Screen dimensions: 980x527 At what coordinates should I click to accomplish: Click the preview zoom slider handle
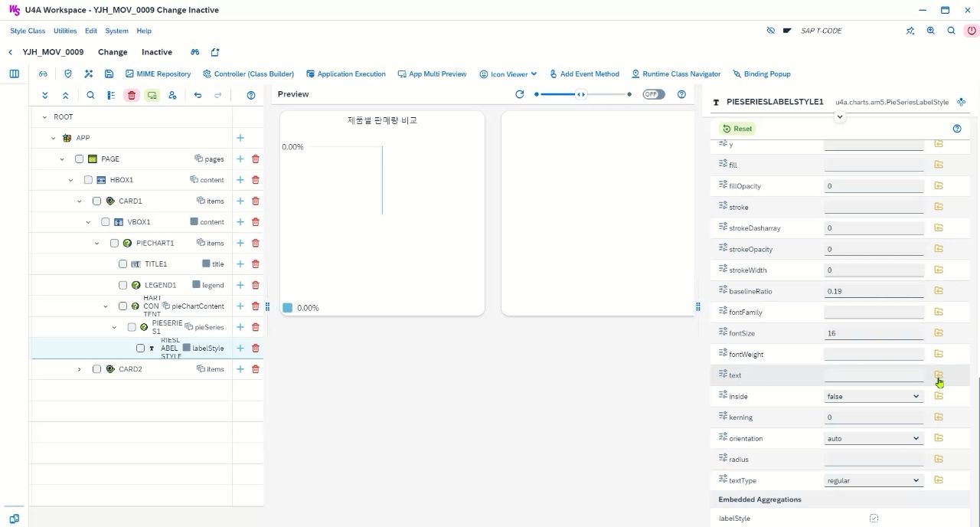click(581, 94)
